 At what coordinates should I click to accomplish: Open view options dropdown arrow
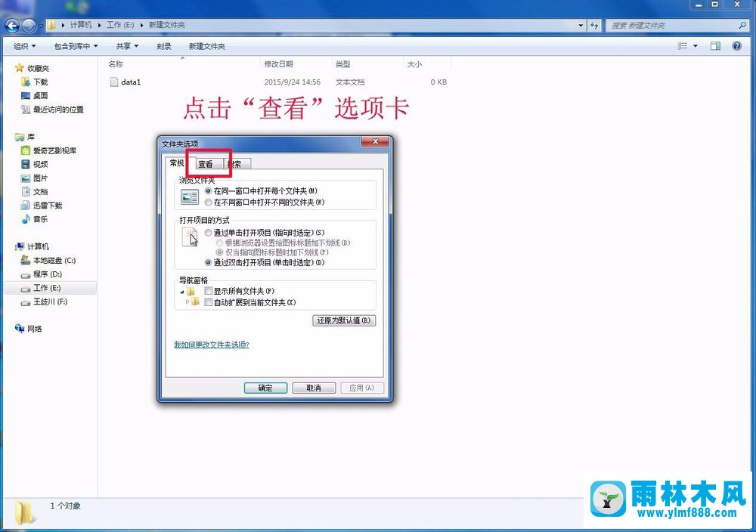(696, 46)
